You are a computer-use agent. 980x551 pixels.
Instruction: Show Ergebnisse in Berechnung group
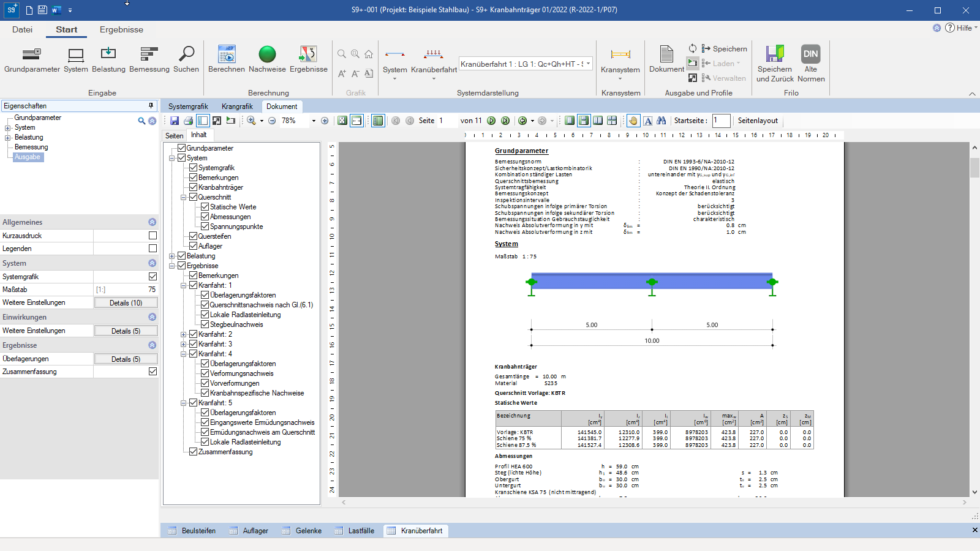click(x=308, y=59)
